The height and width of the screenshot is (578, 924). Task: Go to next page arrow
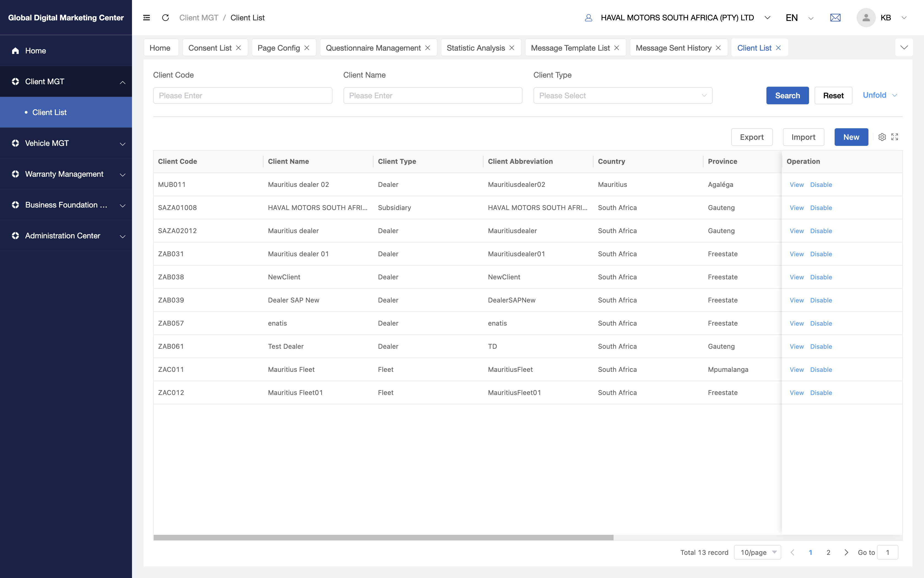[x=846, y=552]
